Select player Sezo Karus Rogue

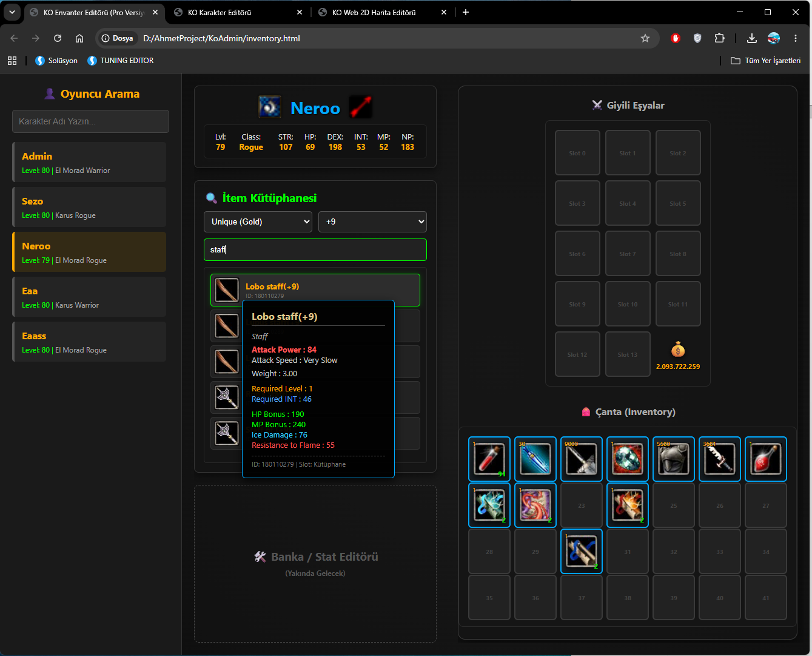click(x=89, y=207)
